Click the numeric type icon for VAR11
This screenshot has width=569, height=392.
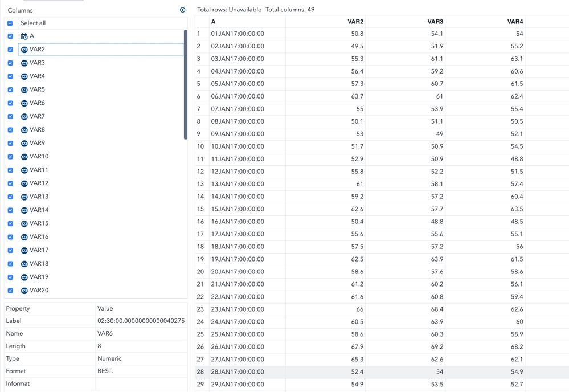[x=24, y=170]
